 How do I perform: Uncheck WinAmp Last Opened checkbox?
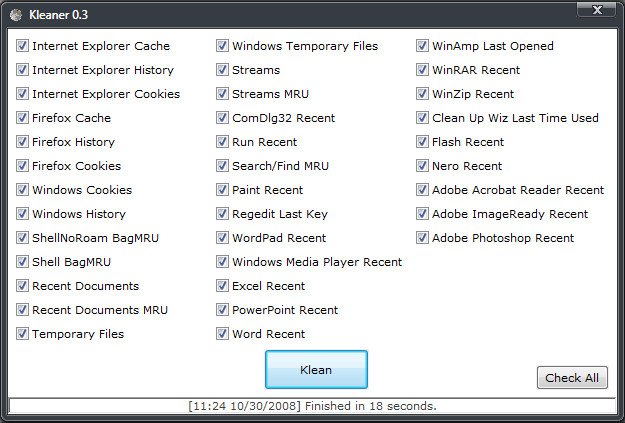[423, 45]
